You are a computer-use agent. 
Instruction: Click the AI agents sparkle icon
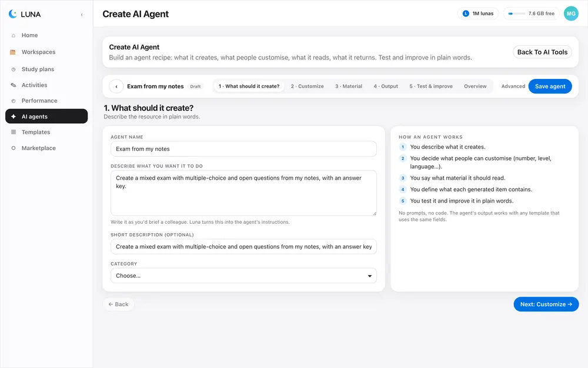14,117
